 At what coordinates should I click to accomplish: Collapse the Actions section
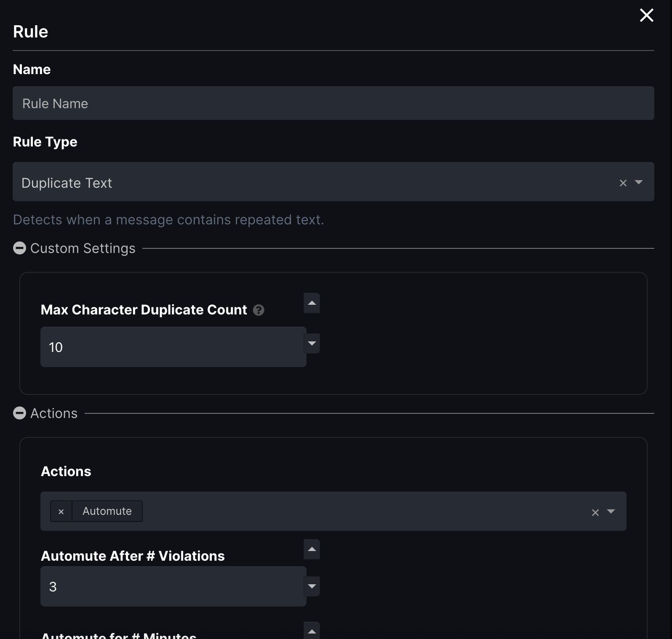[x=19, y=413]
